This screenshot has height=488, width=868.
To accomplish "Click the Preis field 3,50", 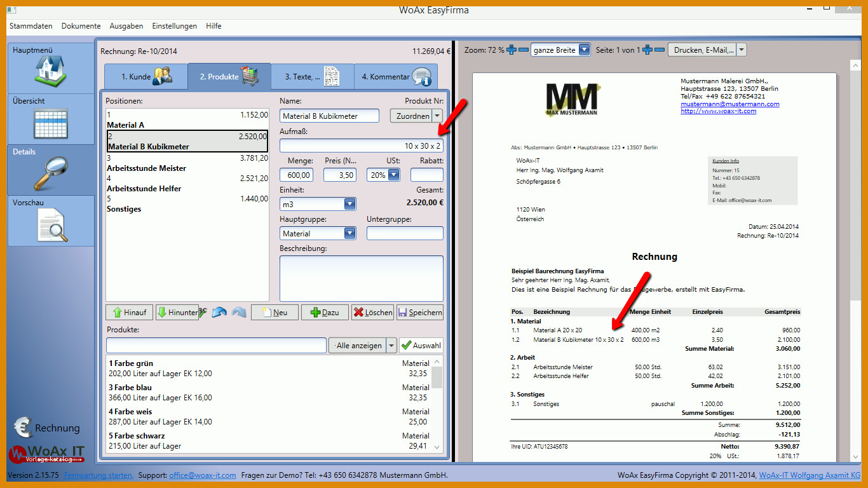I will pos(340,175).
